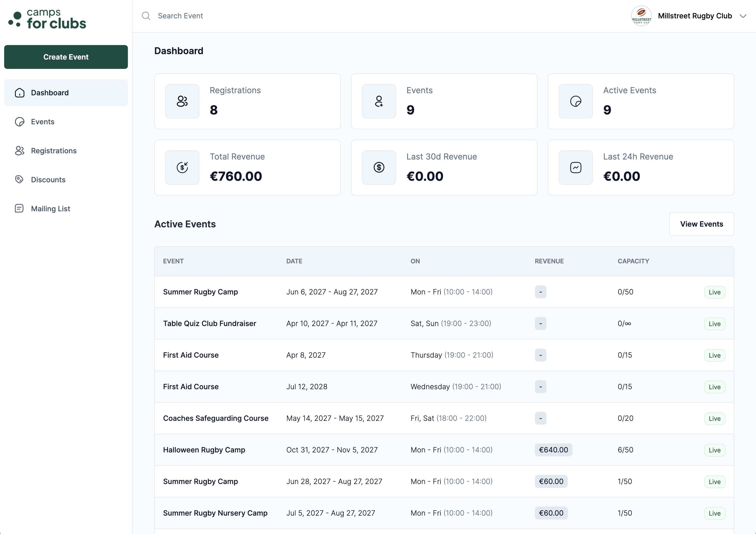Open the Dashboard menu item

[66, 93]
